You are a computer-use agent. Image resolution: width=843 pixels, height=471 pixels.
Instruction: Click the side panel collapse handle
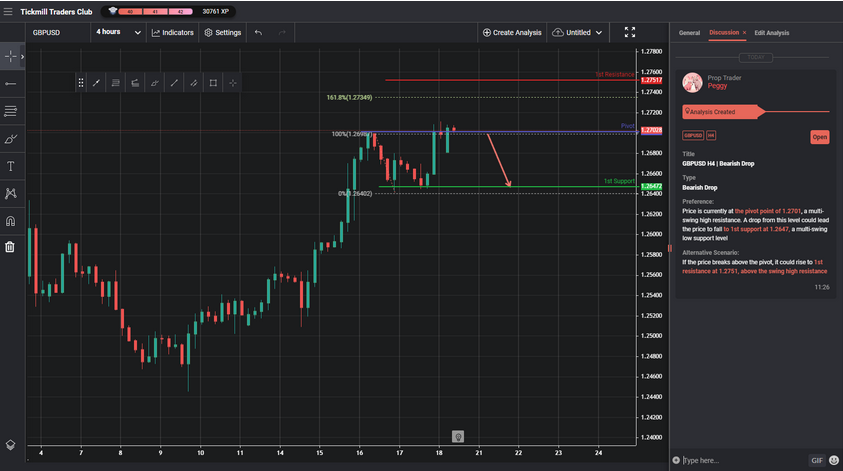(670, 248)
